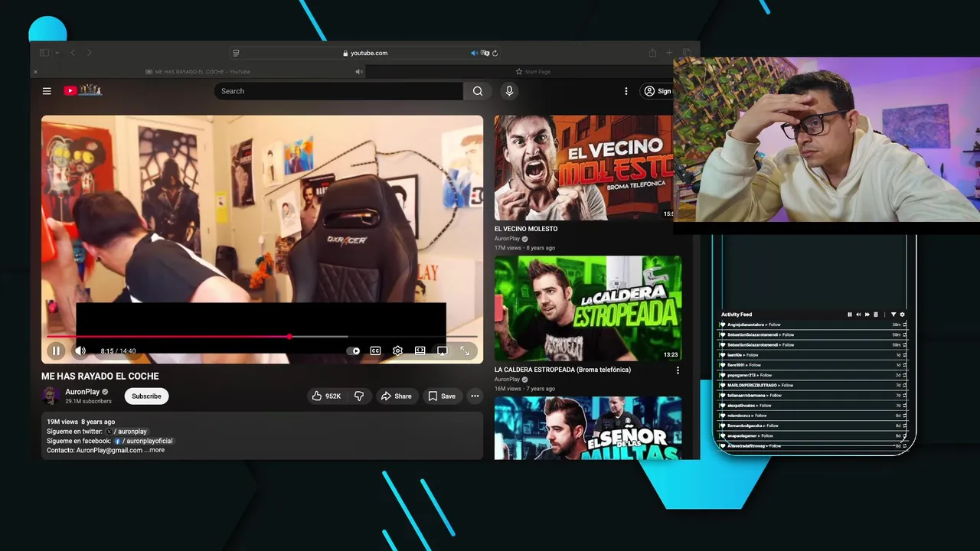Switch to theater mode in the player
The width and height of the screenshot is (980, 551).
point(420,350)
